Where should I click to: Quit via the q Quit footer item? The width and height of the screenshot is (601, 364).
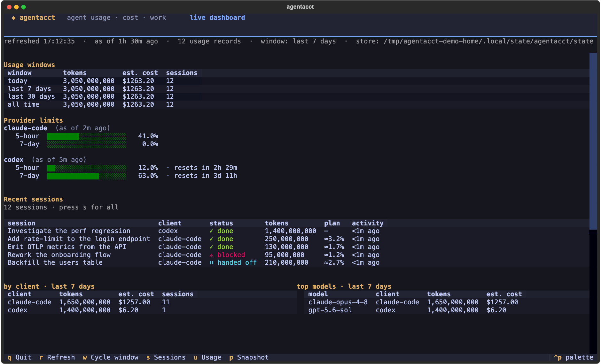(x=20, y=357)
